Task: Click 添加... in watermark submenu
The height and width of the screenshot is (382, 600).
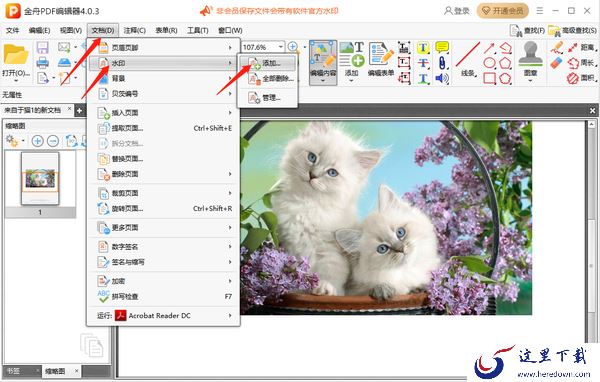Action: 267,63
